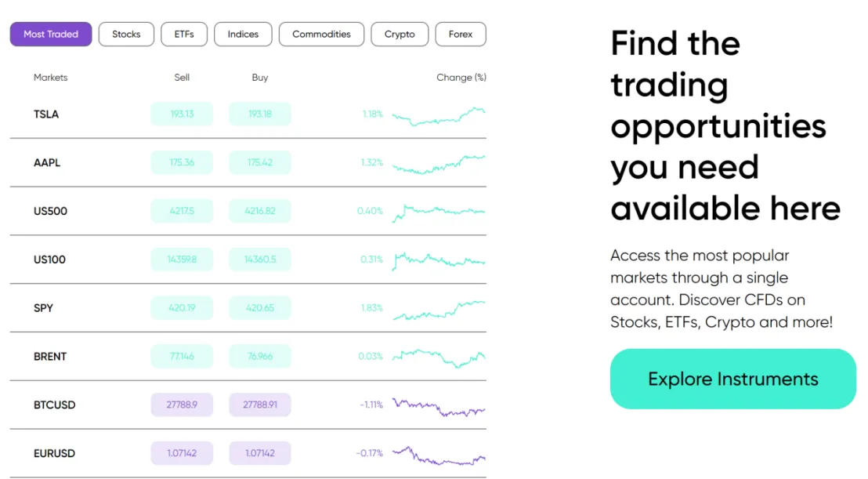Image resolution: width=868 pixels, height=479 pixels.
Task: Open the ETFs tab
Action: (184, 34)
